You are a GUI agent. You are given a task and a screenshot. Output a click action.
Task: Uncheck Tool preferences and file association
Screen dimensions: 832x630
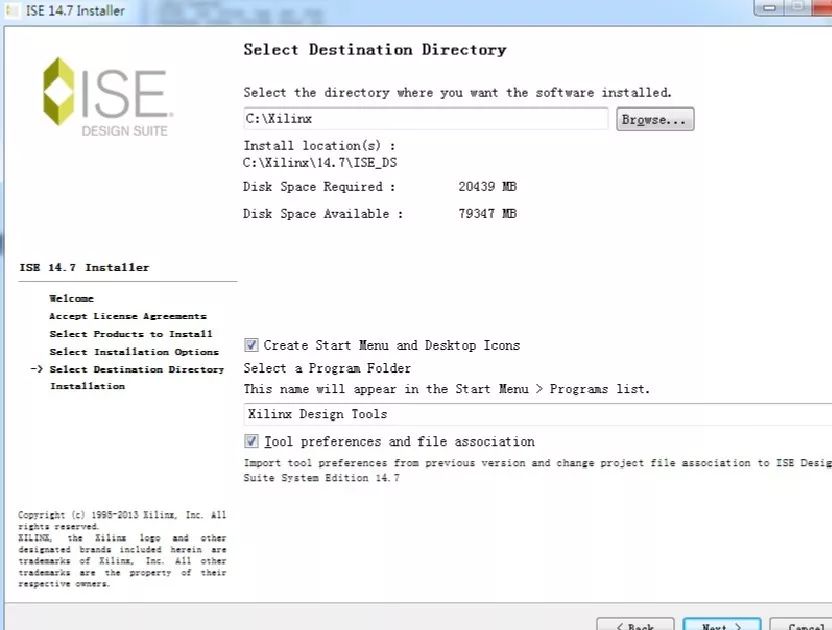251,441
